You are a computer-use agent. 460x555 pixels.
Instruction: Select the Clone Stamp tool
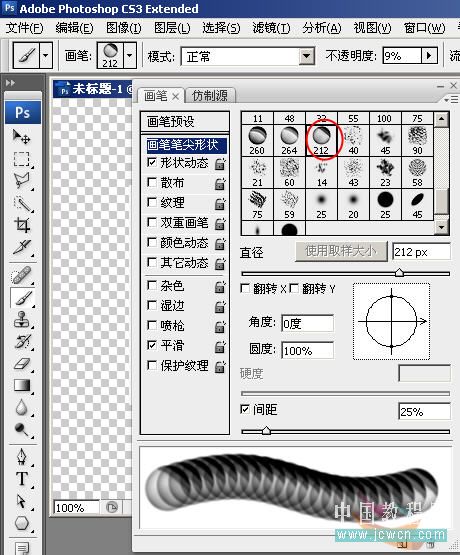coord(22,320)
